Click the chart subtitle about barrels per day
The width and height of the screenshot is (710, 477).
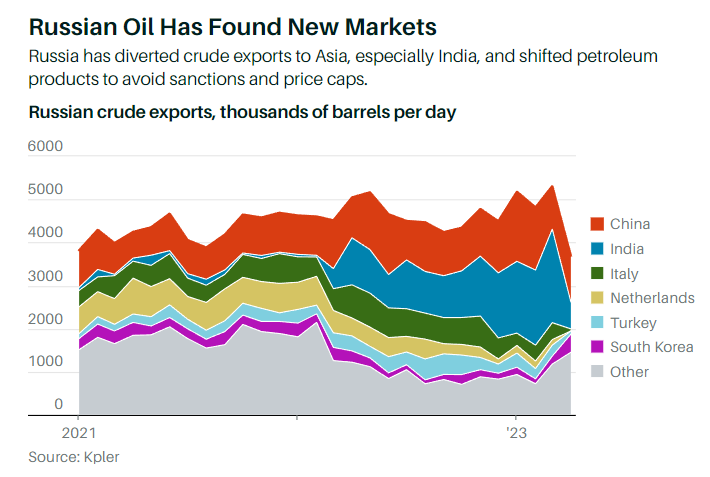coord(243,113)
